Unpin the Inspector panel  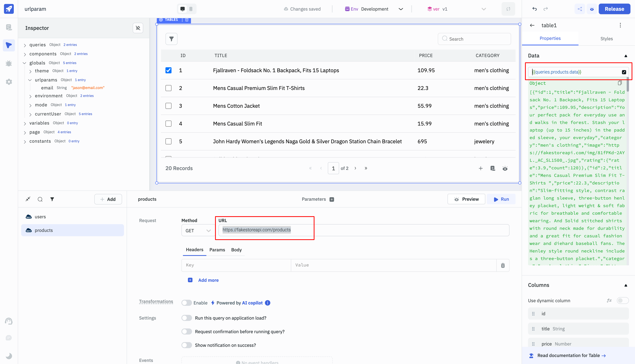pos(138,28)
